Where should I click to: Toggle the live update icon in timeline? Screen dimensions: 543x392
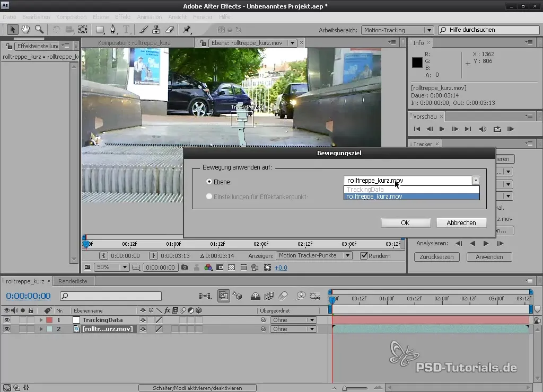223,296
